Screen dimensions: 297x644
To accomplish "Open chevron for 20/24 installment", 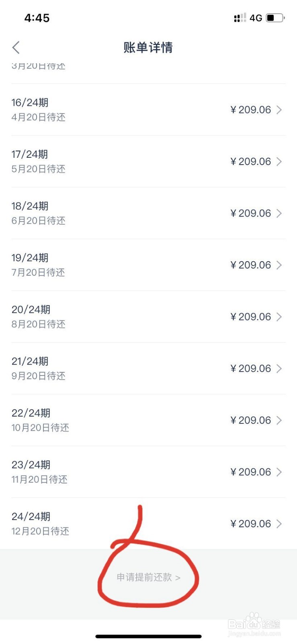I will [x=279, y=317].
